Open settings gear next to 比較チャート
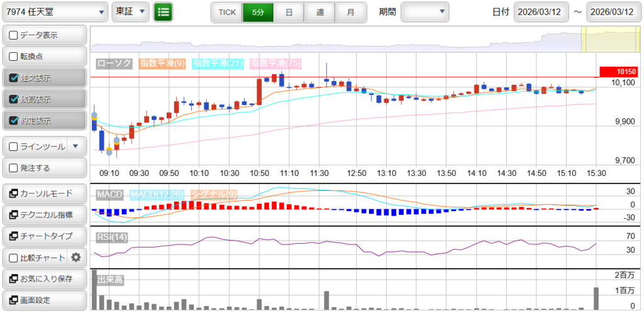Screen dimensions: 644x313 (76, 257)
